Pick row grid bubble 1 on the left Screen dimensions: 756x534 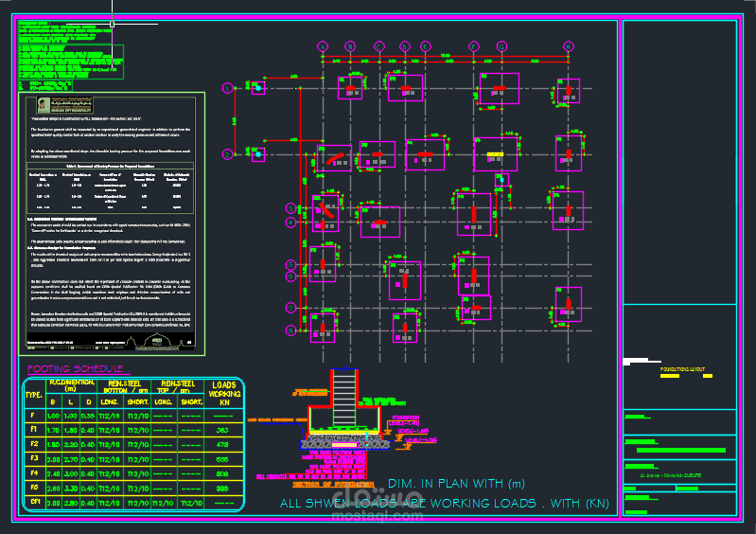228,88
